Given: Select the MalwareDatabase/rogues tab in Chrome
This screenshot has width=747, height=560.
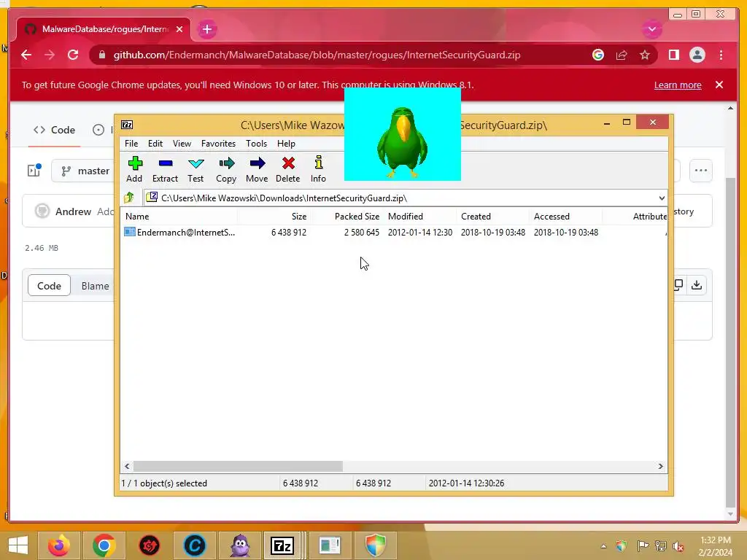Looking at the screenshot, I should tap(104, 29).
